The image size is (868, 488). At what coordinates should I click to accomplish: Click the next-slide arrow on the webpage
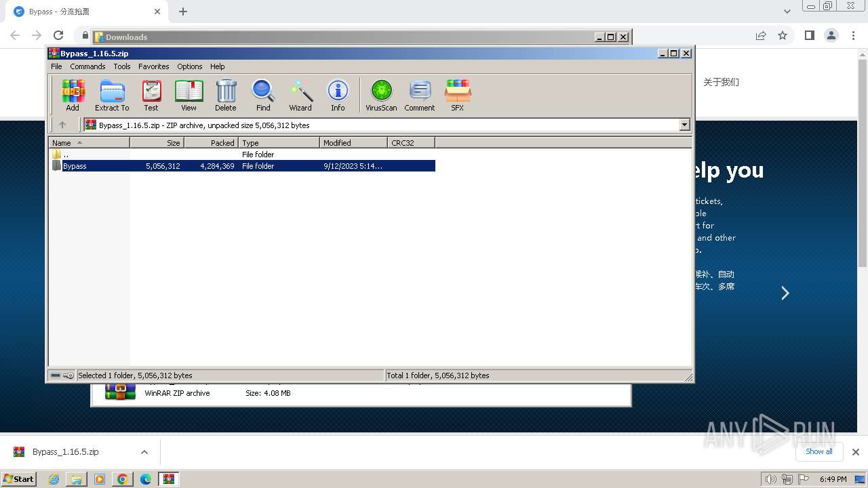point(785,293)
